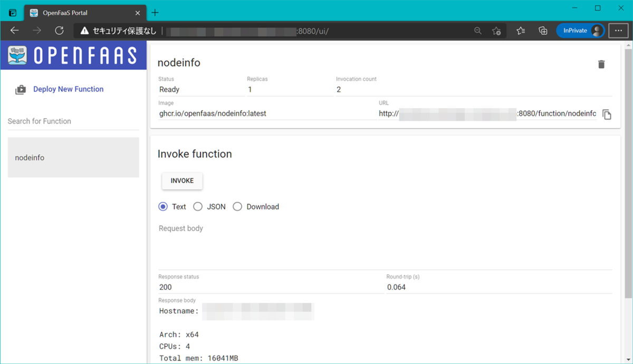
Task: Open the Favorites list icon
Action: (x=521, y=31)
